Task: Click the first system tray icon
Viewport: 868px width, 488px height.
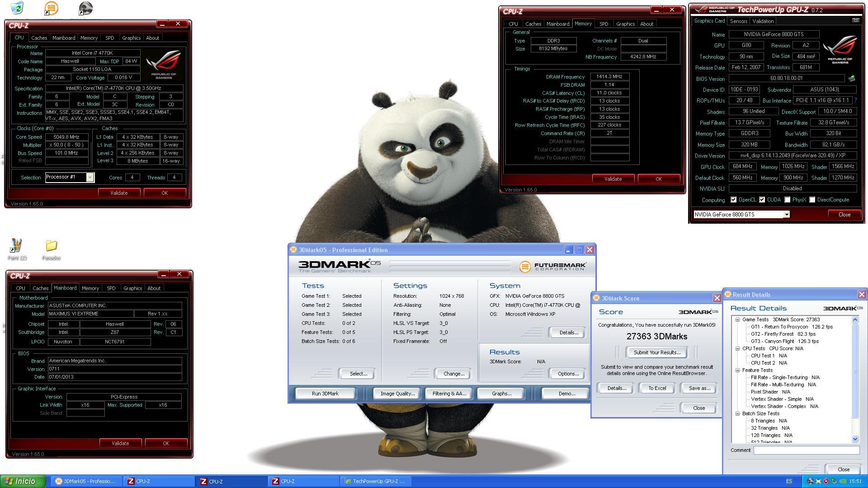Action: [x=810, y=481]
